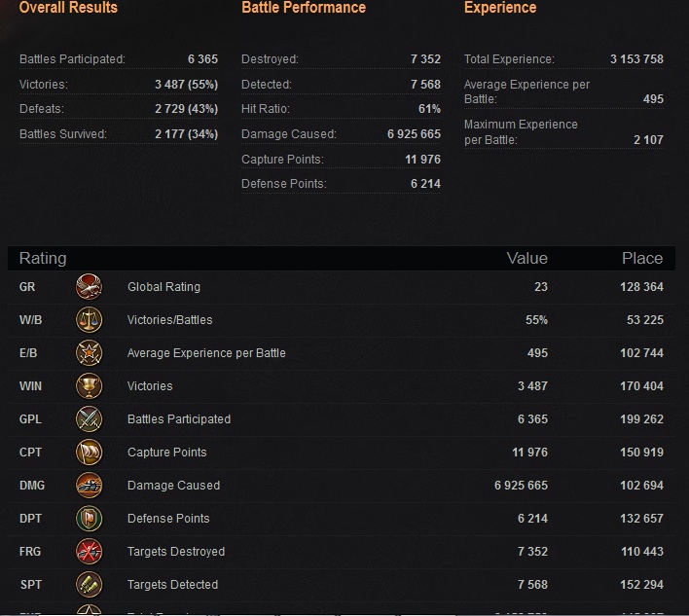Click the Damage Caused place value 102 694
Image resolution: width=689 pixels, height=616 pixels.
[x=641, y=486]
